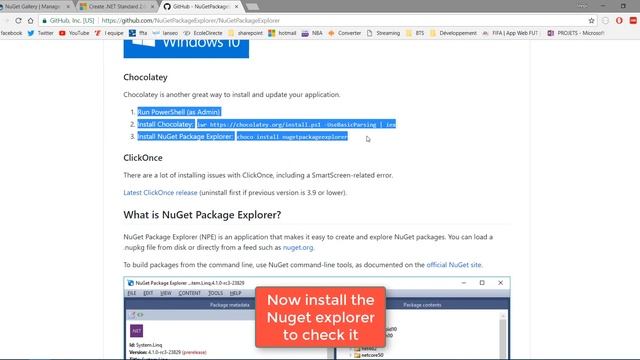Click the Latest ClickOnce release link

click(x=160, y=193)
